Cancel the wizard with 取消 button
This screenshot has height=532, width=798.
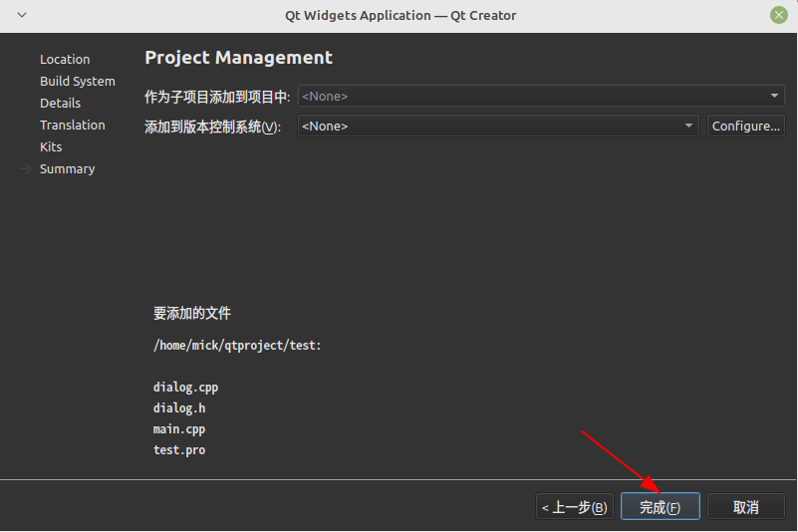745,507
